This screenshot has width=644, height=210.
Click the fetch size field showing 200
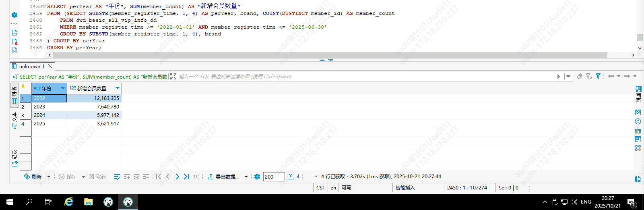273,177
